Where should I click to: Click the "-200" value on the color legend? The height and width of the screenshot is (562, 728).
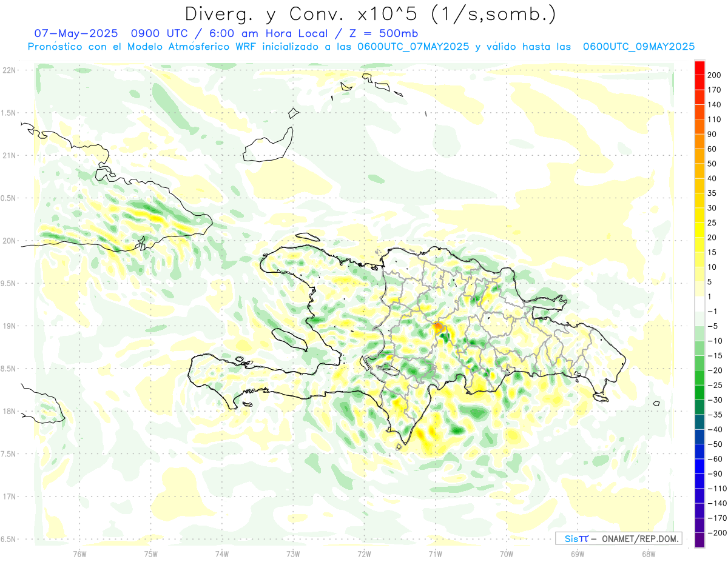click(x=716, y=533)
